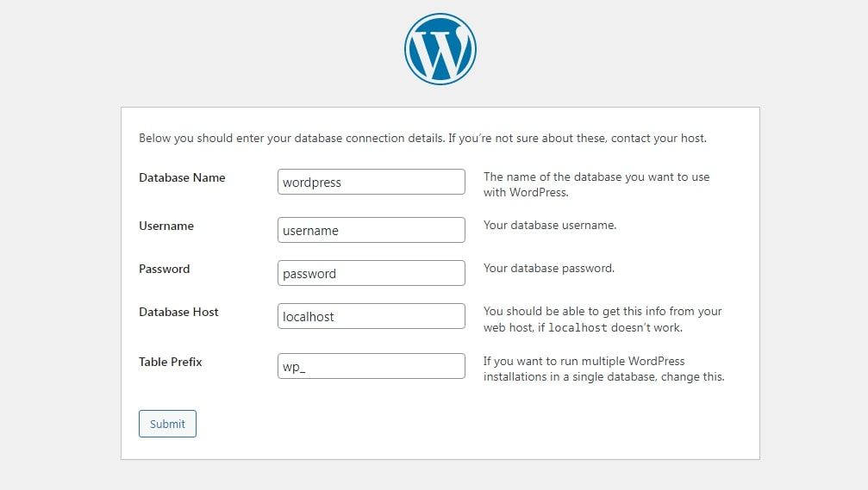The width and height of the screenshot is (868, 490).
Task: Click the monospace "localhost" word in the host hint
Action: (578, 328)
